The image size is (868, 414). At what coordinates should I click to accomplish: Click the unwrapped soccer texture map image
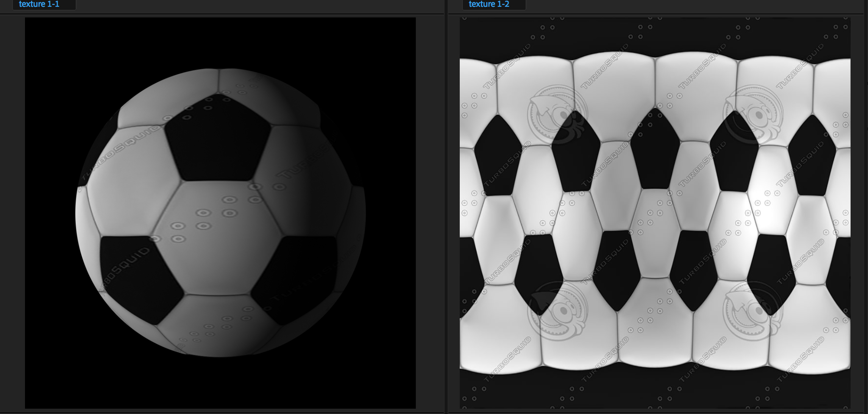[655, 213]
